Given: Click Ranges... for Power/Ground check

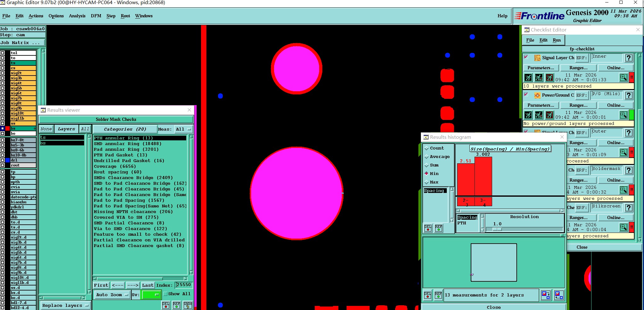Looking at the screenshot, I should (578, 105).
